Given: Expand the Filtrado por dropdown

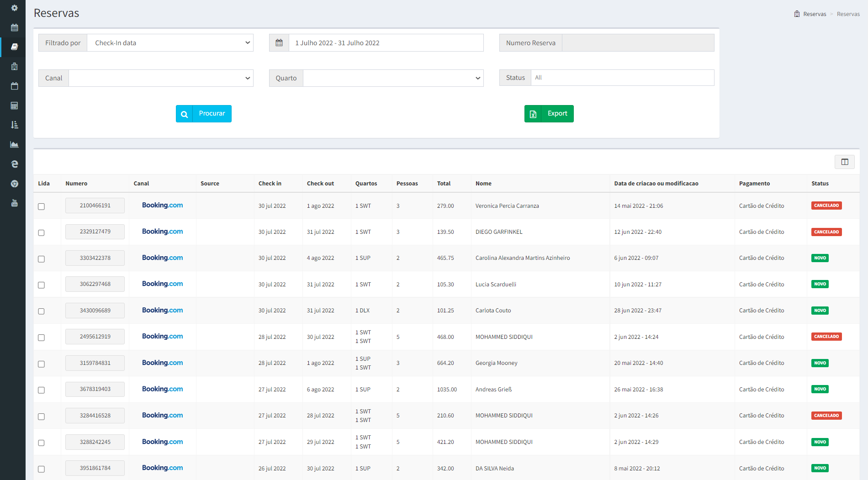Looking at the screenshot, I should click(x=170, y=43).
